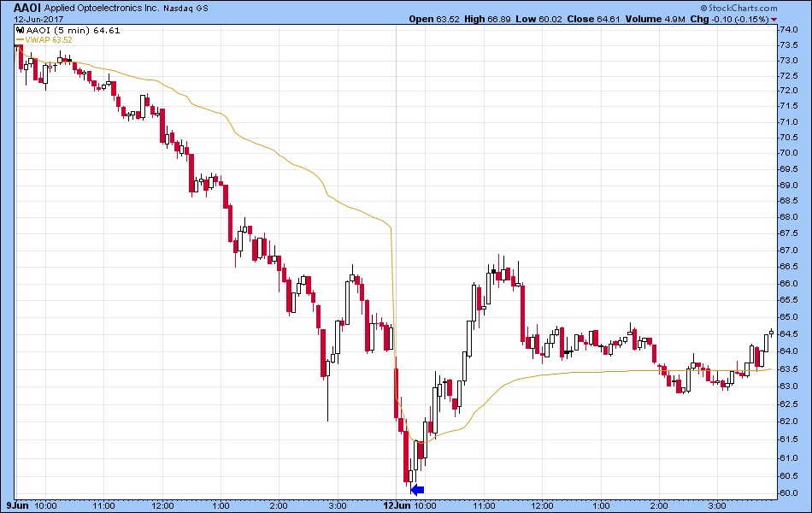The image size is (812, 513).
Task: Click the candlestick legend icon beside AAOI (5 min)
Action: click(x=21, y=31)
